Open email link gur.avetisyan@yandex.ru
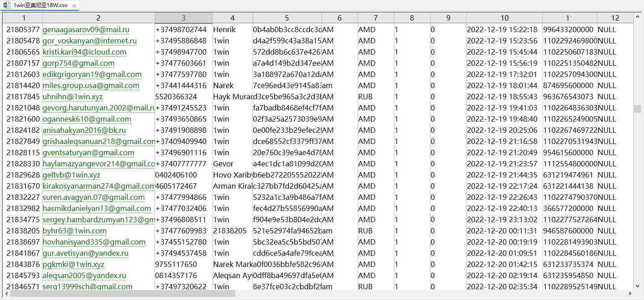Screen dimensions: 644x300 point(85,253)
